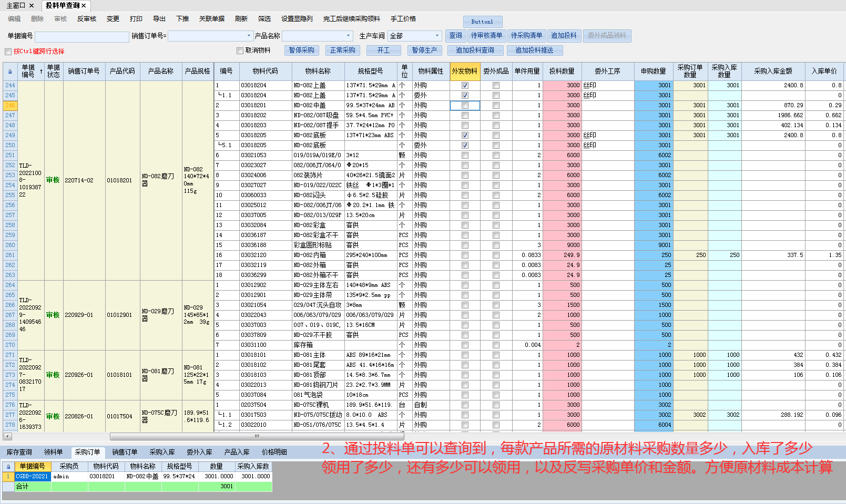The width and height of the screenshot is (846, 504).
Task: Open the 委外入库 bottom tab
Action: coord(199,452)
